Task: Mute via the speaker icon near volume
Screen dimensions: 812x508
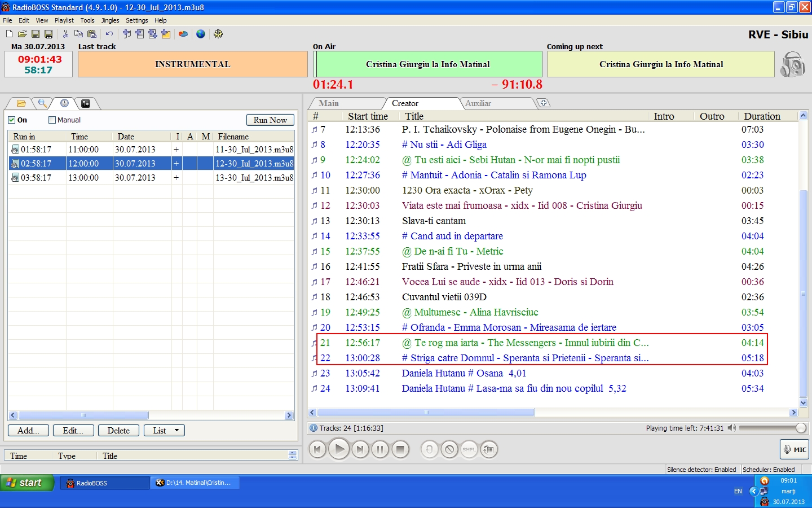Action: 731,428
